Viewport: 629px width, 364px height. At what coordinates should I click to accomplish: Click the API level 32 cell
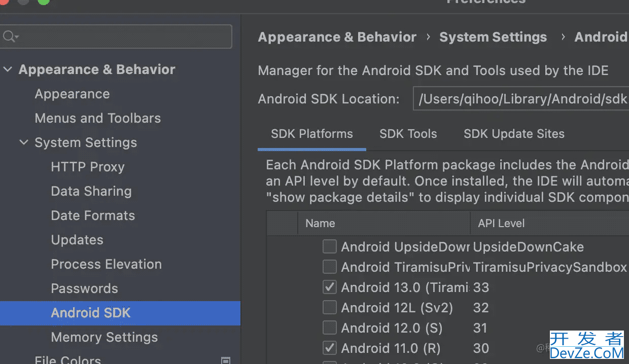[481, 308]
